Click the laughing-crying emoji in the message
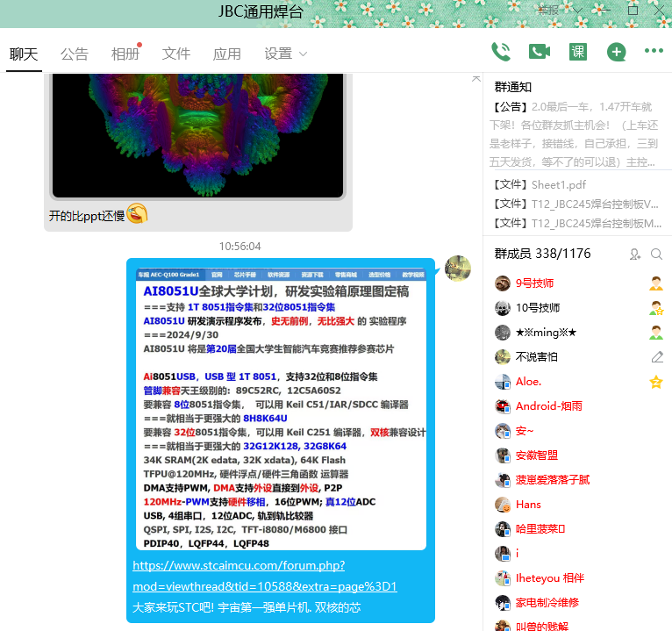This screenshot has width=672, height=631. 137,213
